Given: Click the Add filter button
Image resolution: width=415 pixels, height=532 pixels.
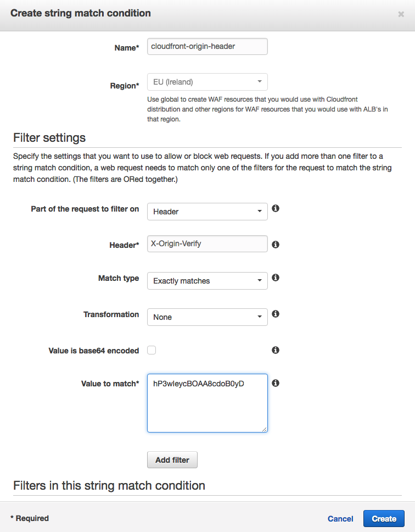Looking at the screenshot, I should click(x=172, y=460).
